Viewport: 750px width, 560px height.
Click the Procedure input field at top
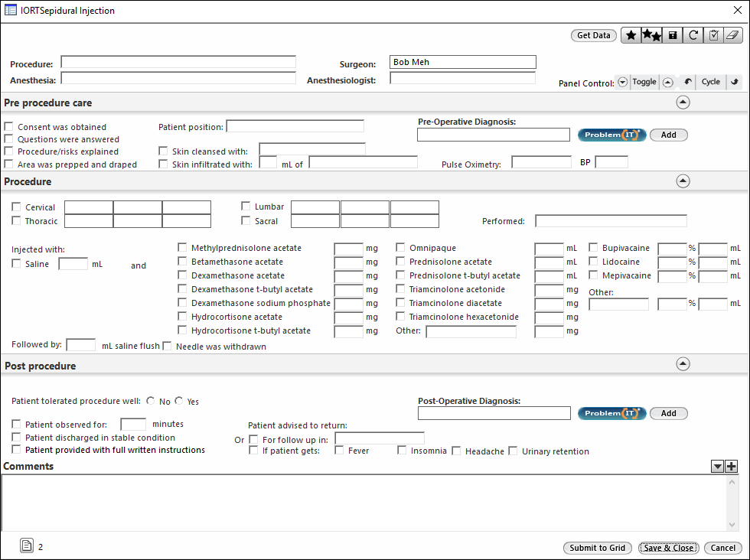click(x=178, y=62)
